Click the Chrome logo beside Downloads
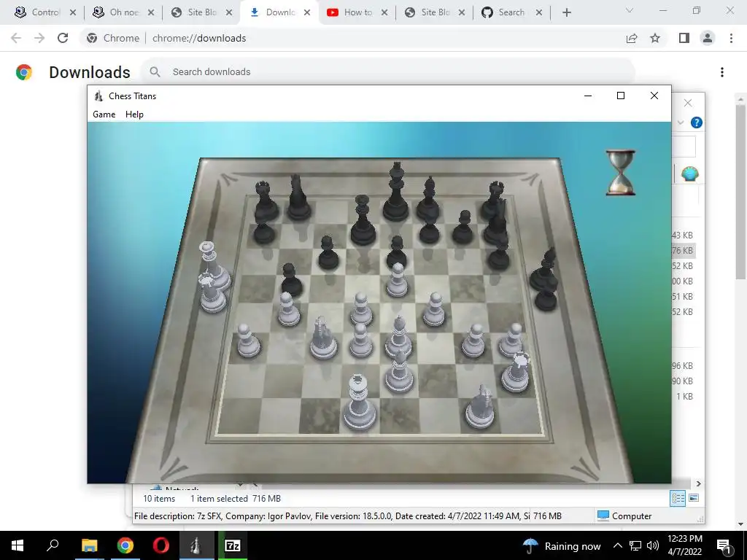Image resolution: width=747 pixels, height=560 pixels. [x=24, y=72]
